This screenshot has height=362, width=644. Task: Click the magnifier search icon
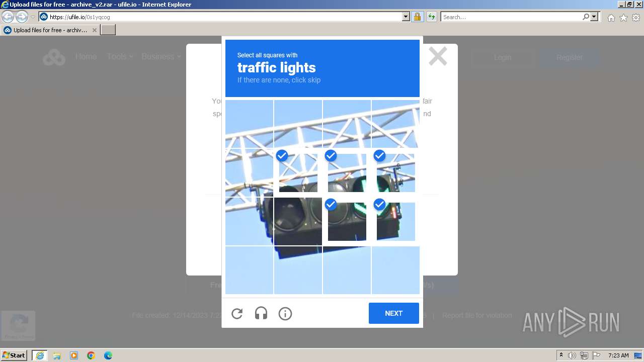(x=586, y=17)
